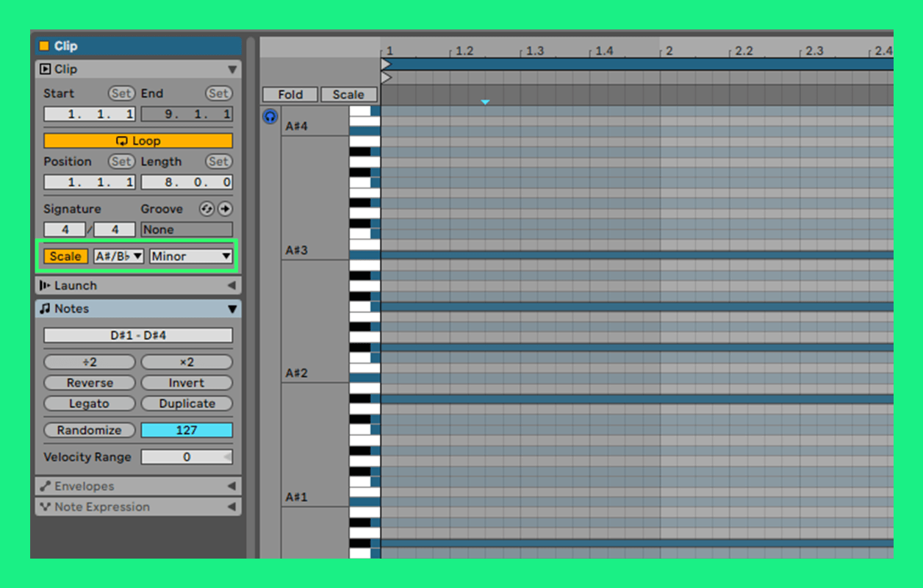The width and height of the screenshot is (923, 588).
Task: Click the small blue insert marker triangle
Action: [485, 102]
